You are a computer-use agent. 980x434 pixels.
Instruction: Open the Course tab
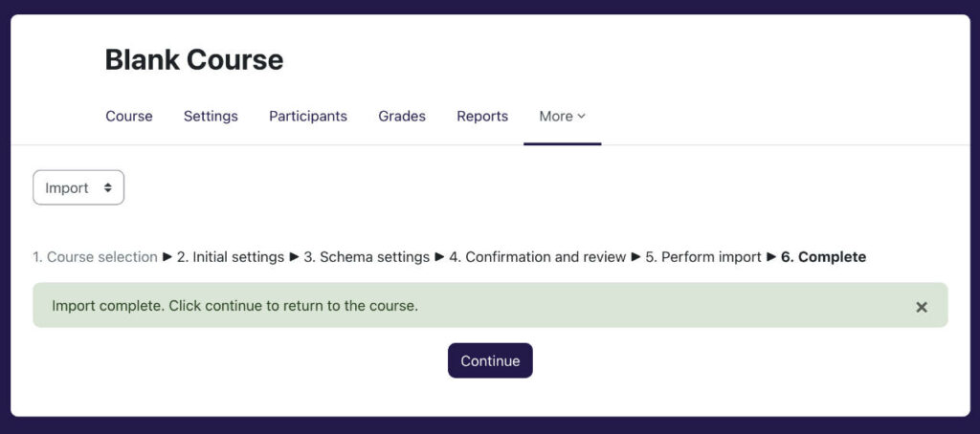click(x=129, y=117)
